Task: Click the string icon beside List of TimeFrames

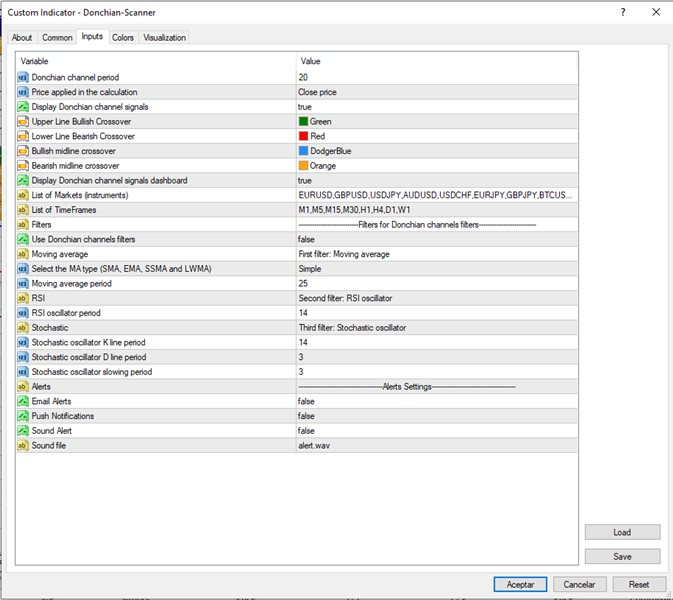Action: pyautogui.click(x=23, y=210)
